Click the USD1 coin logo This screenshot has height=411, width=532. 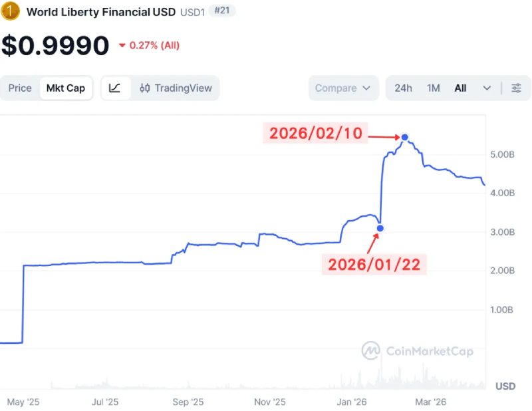click(9, 11)
